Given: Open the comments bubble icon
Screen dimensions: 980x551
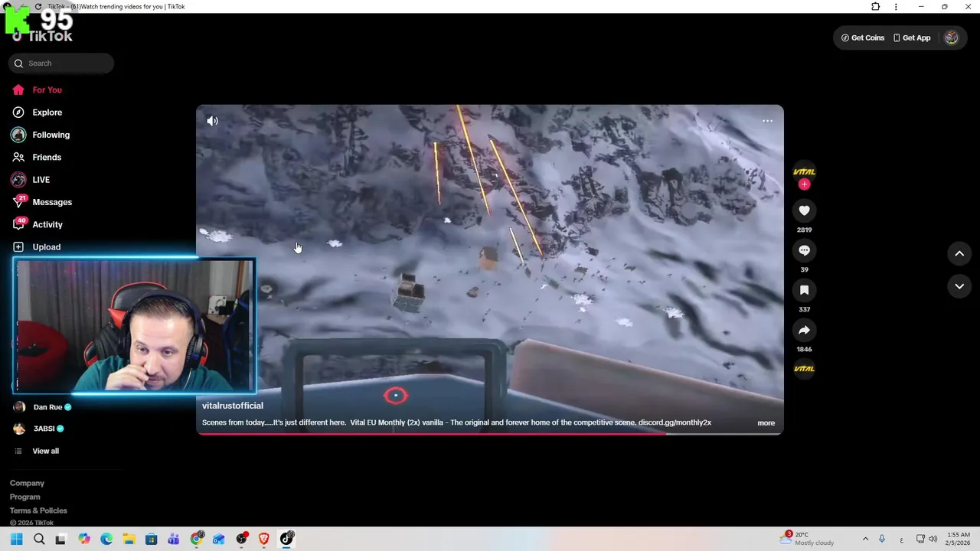Looking at the screenshot, I should click(804, 250).
